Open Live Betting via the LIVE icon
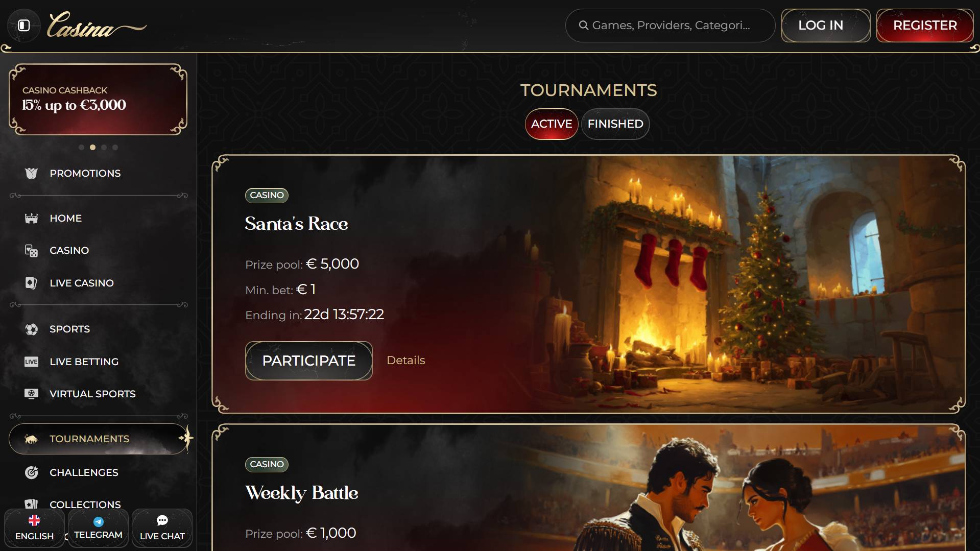Screen dimensions: 980x551 (31, 362)
